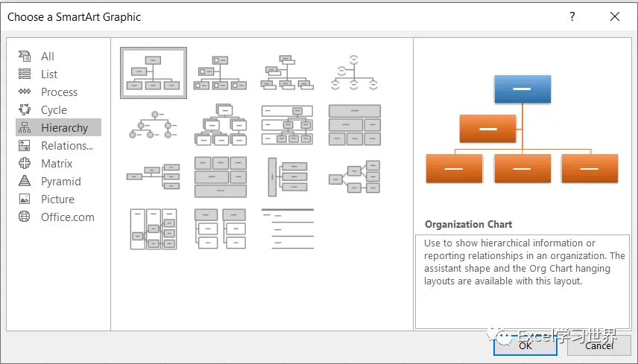Screen dimensions: 638x364
Task: Select the Horizontal Hierarchy layout
Action: pos(354,176)
